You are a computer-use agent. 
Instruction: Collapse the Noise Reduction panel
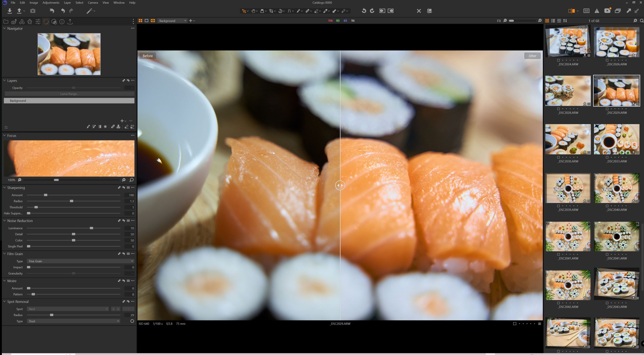(5, 221)
